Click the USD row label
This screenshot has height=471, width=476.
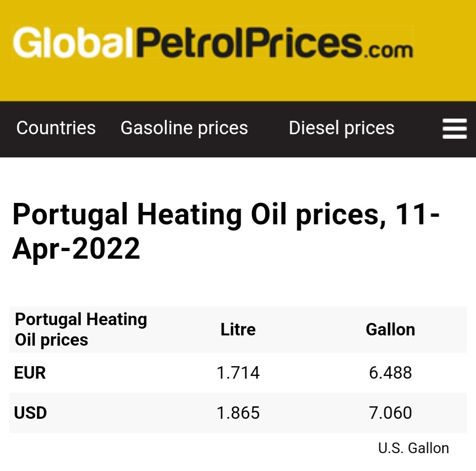click(30, 413)
